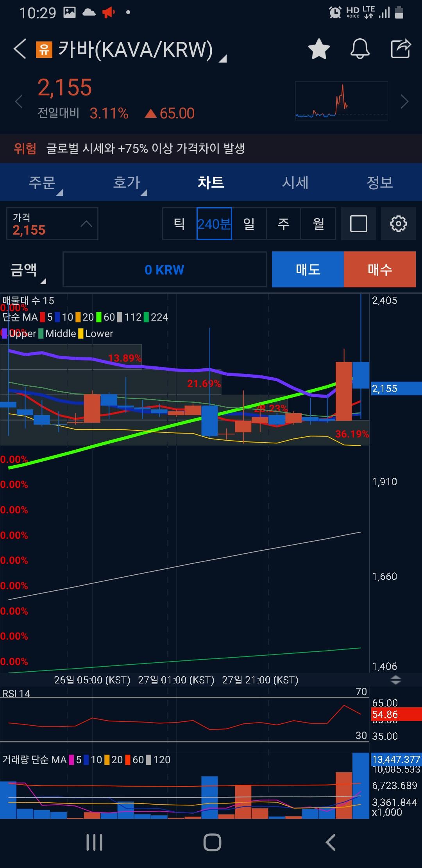The width and height of the screenshot is (422, 868).
Task: Select the 월 monthly interval
Action: [318, 224]
